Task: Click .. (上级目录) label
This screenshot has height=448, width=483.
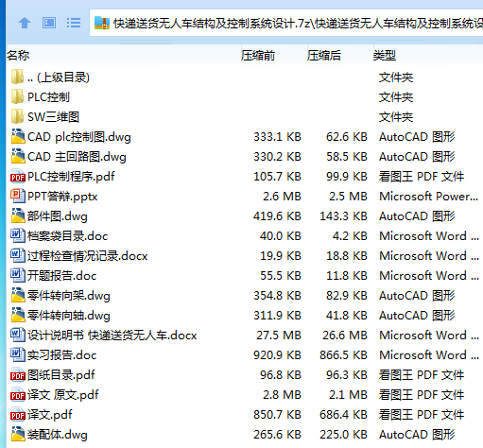Action: click(59, 78)
